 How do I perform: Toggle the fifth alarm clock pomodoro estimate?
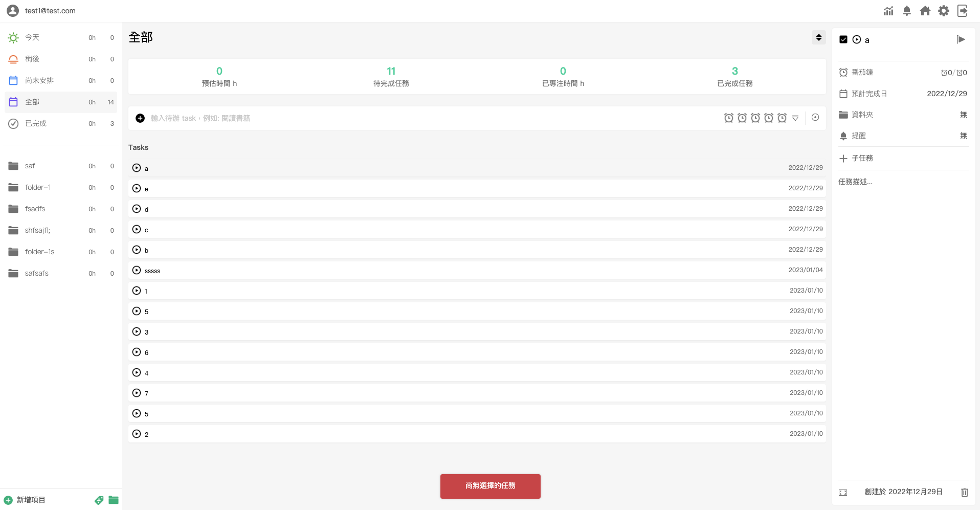tap(782, 118)
